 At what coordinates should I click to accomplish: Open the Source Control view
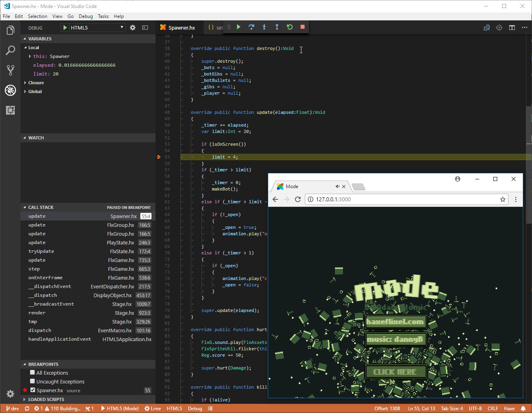tap(10, 70)
